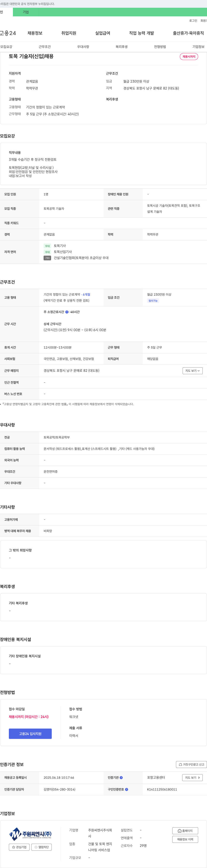Jump to 복리후생 section tab
This screenshot has width=207, height=868.
(122, 47)
